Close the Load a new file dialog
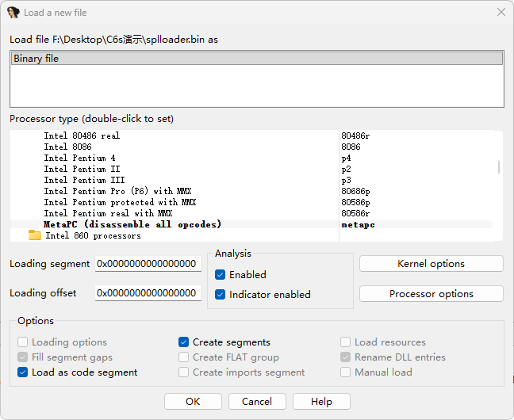This screenshot has width=514, height=420. pos(501,13)
